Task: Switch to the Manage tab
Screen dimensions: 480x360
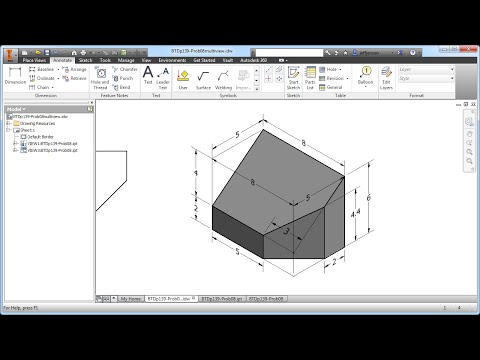Action: tap(126, 60)
